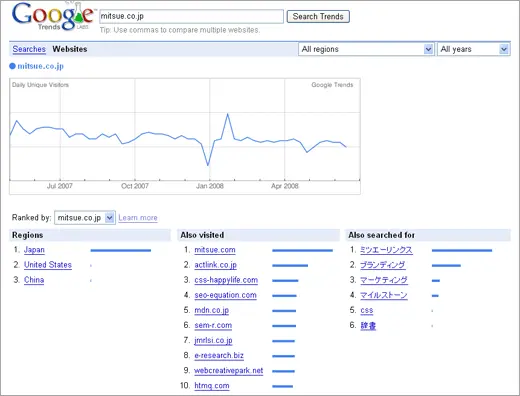Viewport: 520px width, 396px height.
Task: Open the United States region link
Action: tap(48, 265)
